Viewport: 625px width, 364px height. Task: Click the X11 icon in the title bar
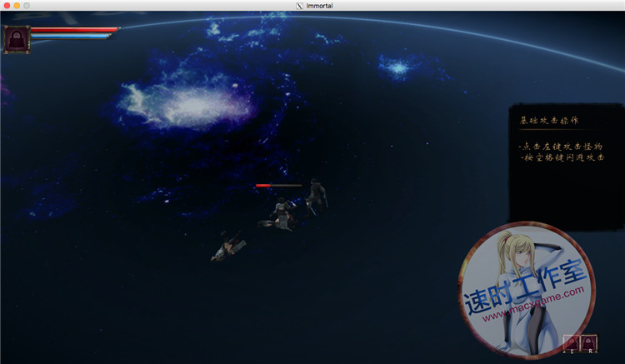point(299,6)
